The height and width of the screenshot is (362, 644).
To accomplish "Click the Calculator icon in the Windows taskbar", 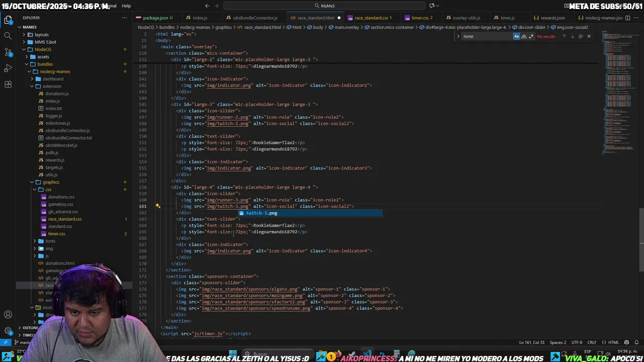I will (x=397, y=354).
